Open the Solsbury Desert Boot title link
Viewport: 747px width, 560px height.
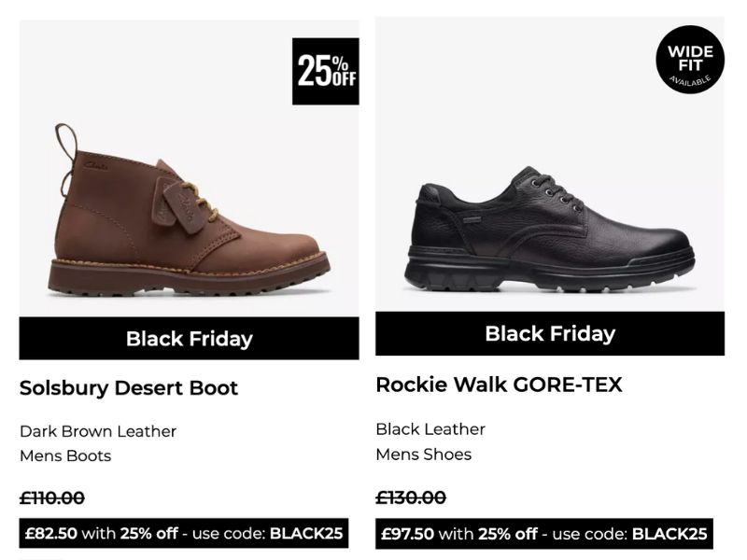point(129,388)
